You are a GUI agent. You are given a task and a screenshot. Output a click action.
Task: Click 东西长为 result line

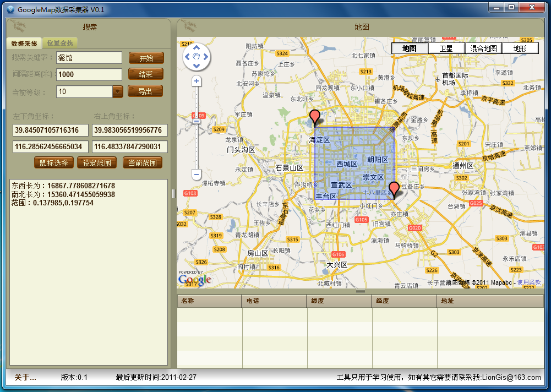pos(63,186)
